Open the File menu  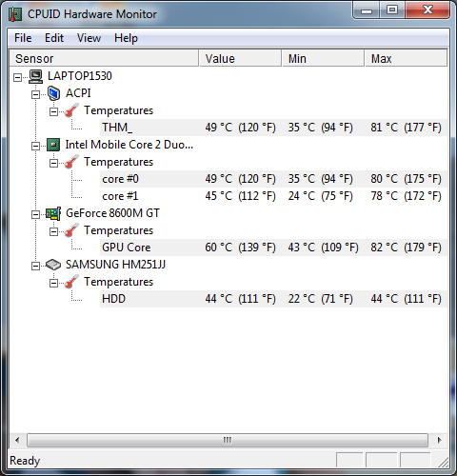tap(23, 38)
